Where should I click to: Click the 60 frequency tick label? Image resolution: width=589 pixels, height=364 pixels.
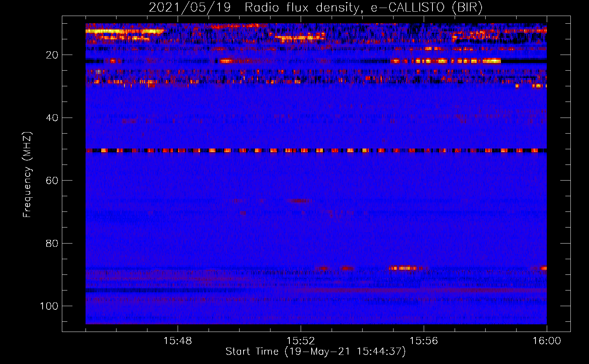[52, 181]
